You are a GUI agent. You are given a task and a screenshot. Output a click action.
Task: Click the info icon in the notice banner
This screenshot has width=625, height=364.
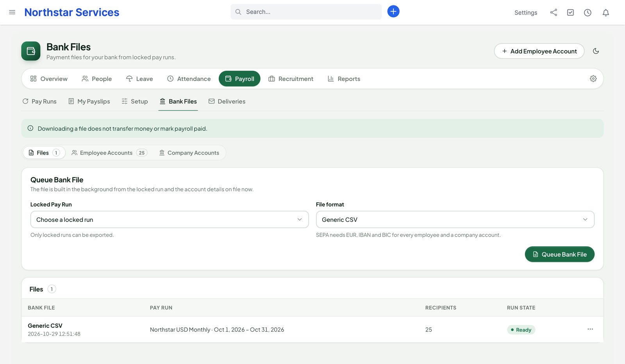coord(30,128)
